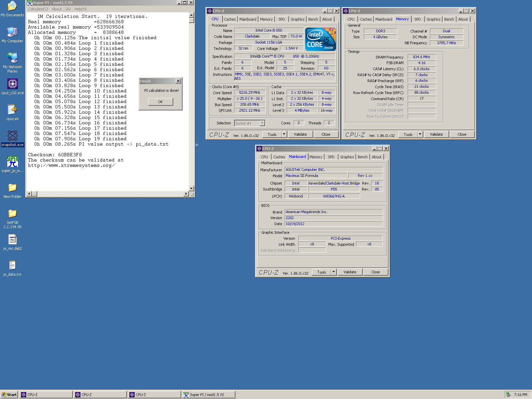Click the Super PI window title icon
The height and width of the screenshot is (399, 532).
(x=30, y=3)
